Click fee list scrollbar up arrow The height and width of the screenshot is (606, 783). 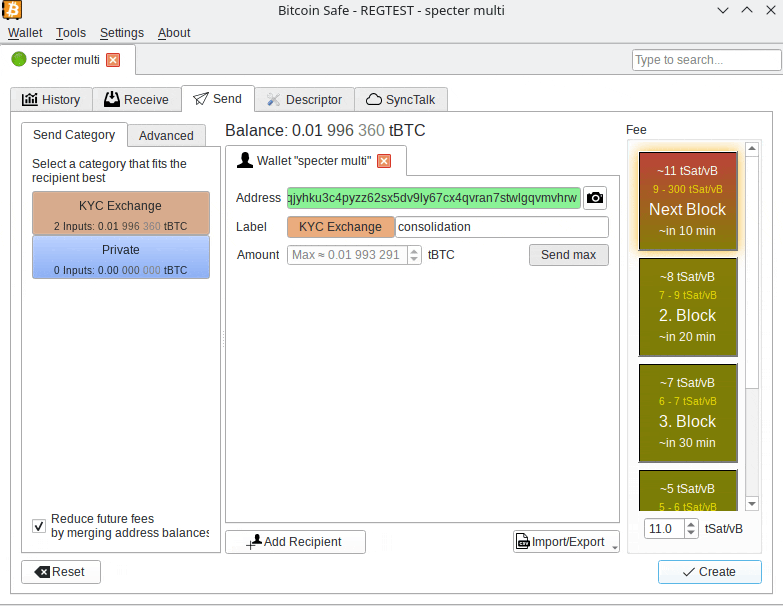coord(752,149)
